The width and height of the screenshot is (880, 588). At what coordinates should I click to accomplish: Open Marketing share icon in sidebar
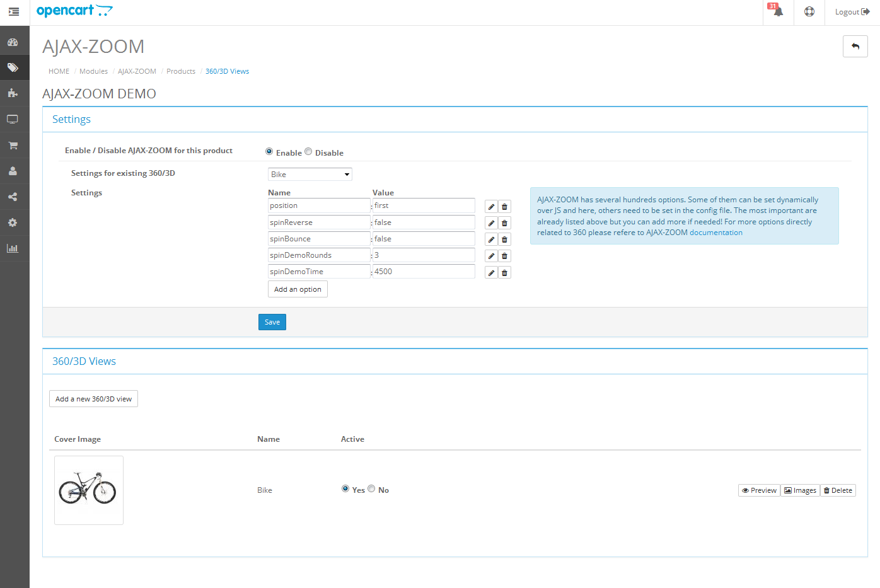pos(13,197)
